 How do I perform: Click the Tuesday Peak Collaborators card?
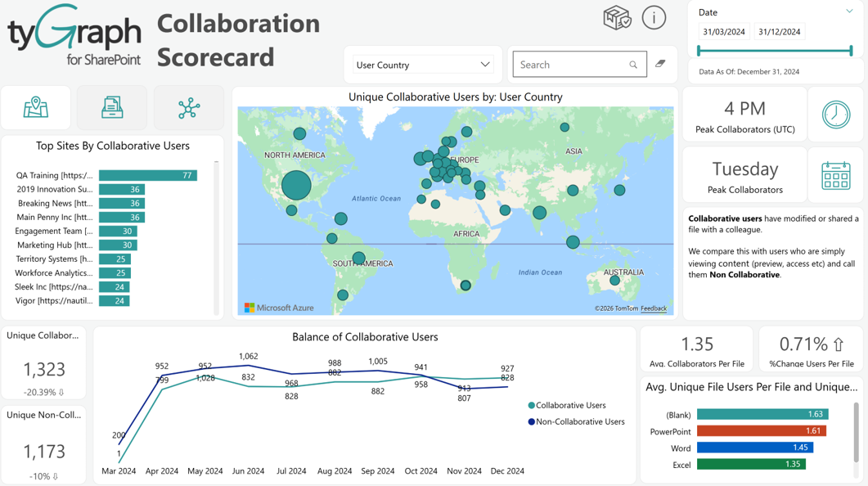[744, 175]
